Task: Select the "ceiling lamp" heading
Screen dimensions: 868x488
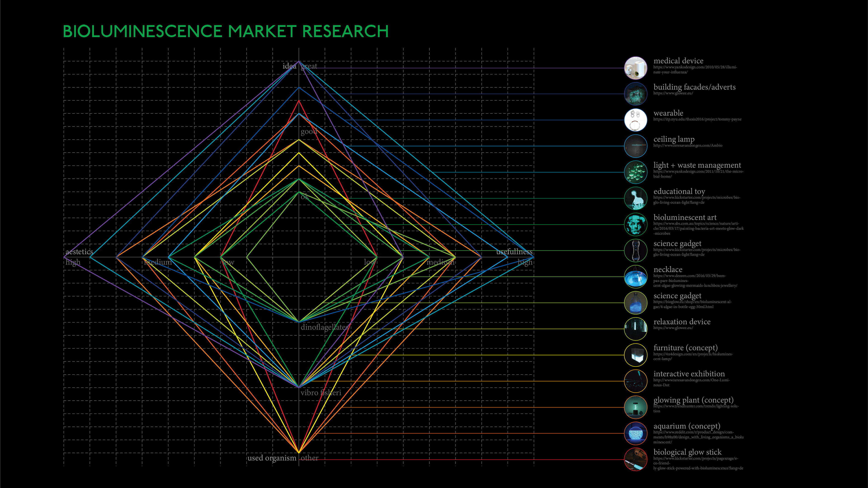Action: (674, 139)
